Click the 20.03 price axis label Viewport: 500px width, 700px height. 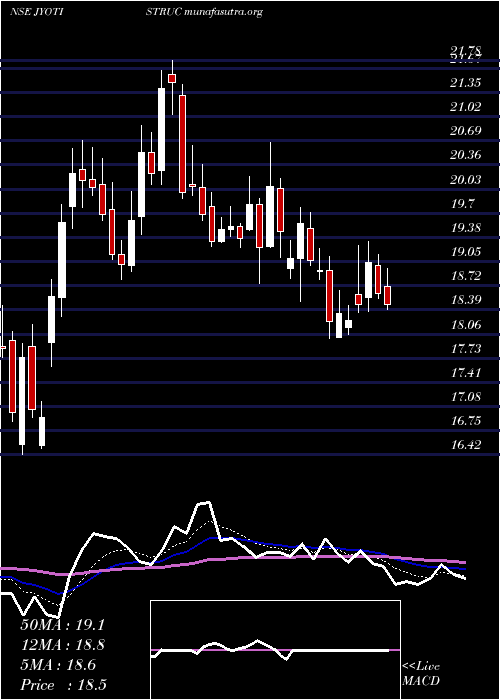coord(466,179)
